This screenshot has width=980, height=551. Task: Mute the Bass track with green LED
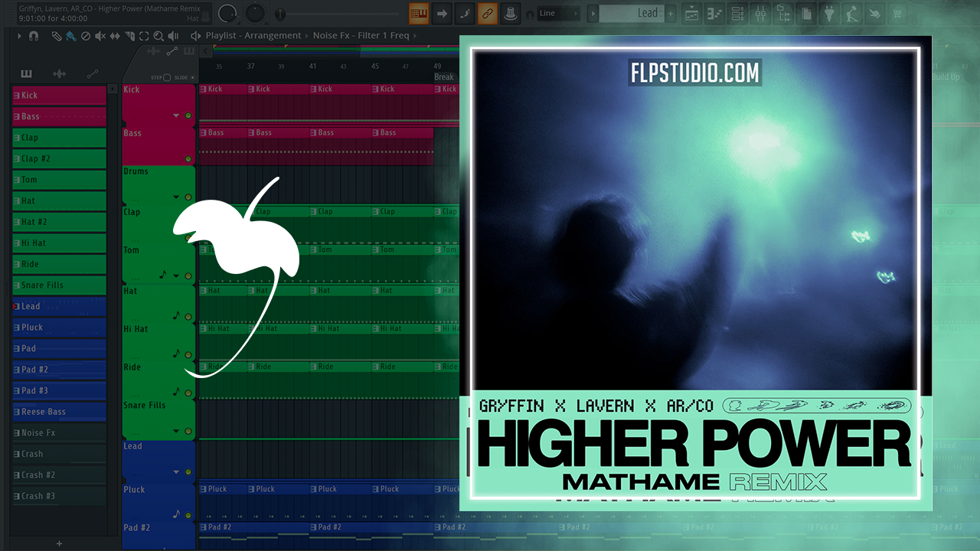(188, 159)
